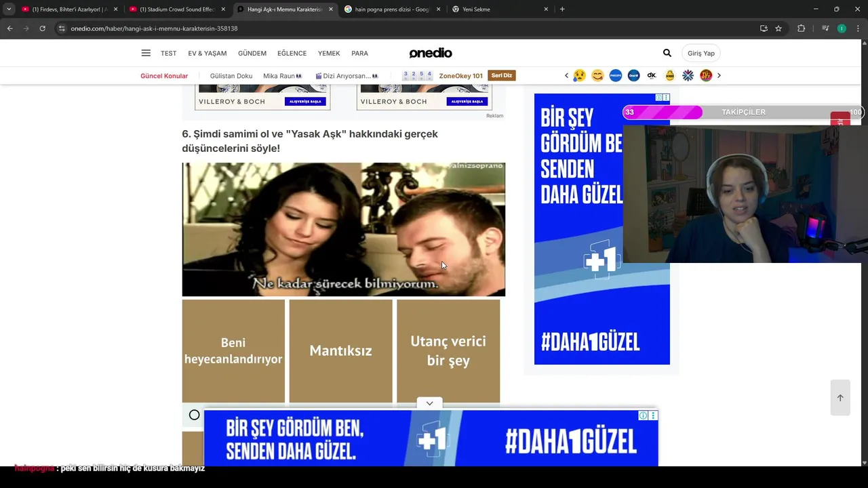Click the Yasak Aşk question image

tap(344, 229)
